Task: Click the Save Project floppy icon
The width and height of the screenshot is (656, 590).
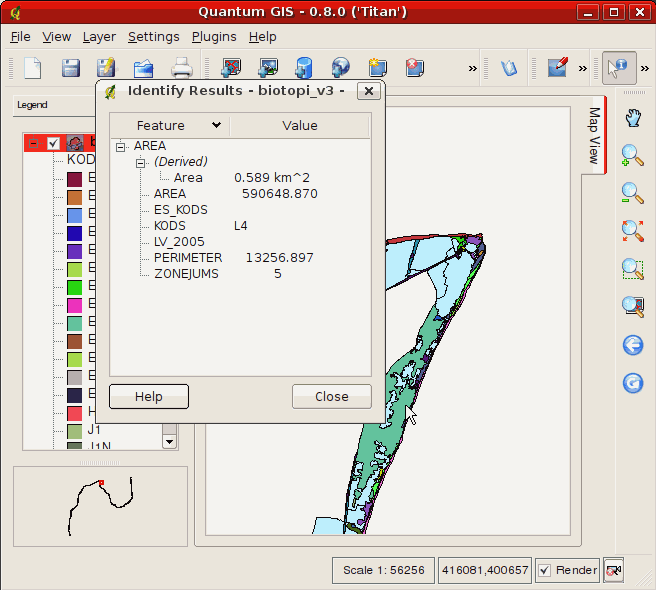Action: pos(71,68)
